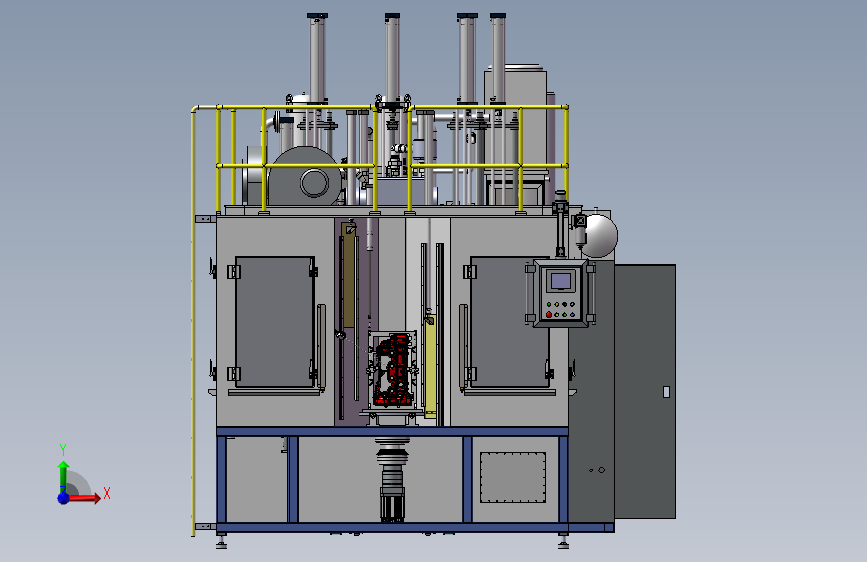The image size is (867, 562).
Task: Select the red engine block workpiece in the center
Action: tap(394, 370)
